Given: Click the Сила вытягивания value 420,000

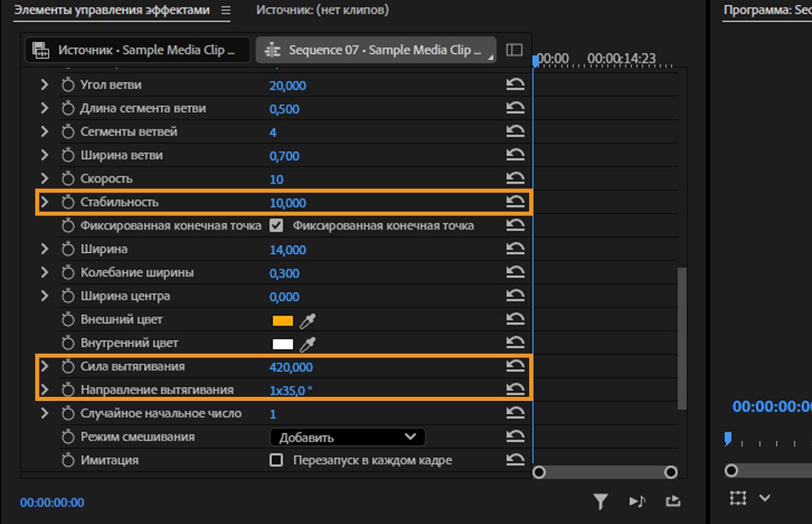Looking at the screenshot, I should (x=291, y=367).
